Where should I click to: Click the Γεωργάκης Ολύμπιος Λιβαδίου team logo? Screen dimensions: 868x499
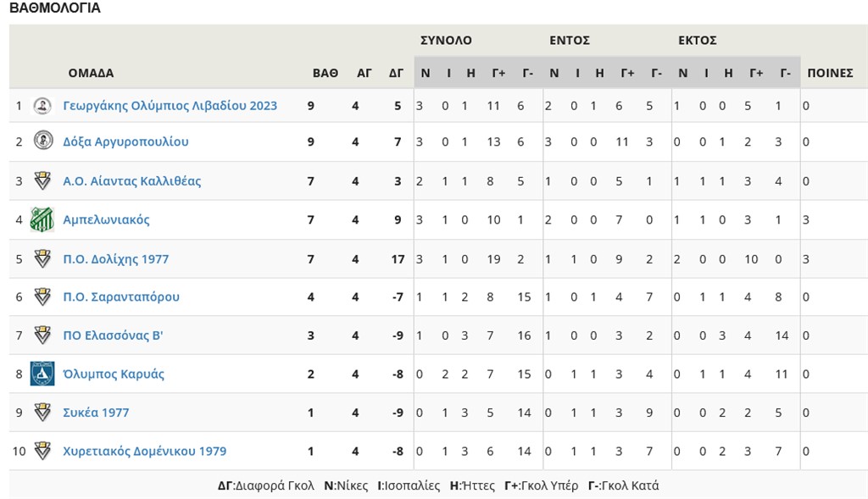point(42,106)
